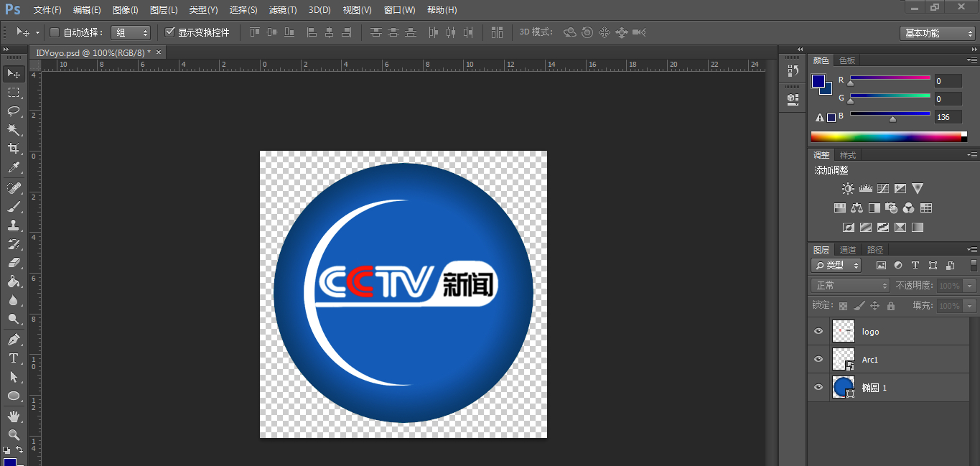This screenshot has height=466, width=980.
Task: Select the Brush tool
Action: tap(14, 207)
